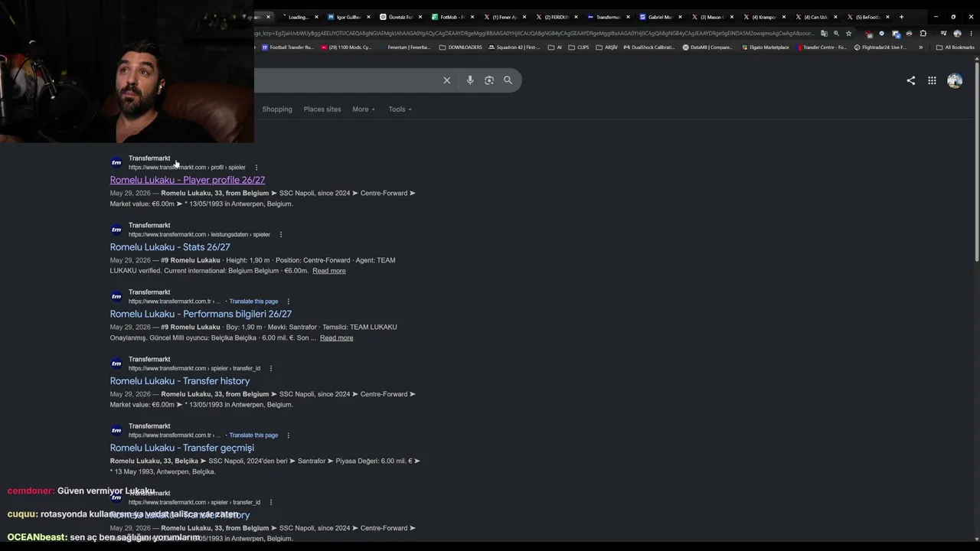The width and height of the screenshot is (980, 551).
Task: Open the Transfer Centre bookmark
Action: (822, 47)
